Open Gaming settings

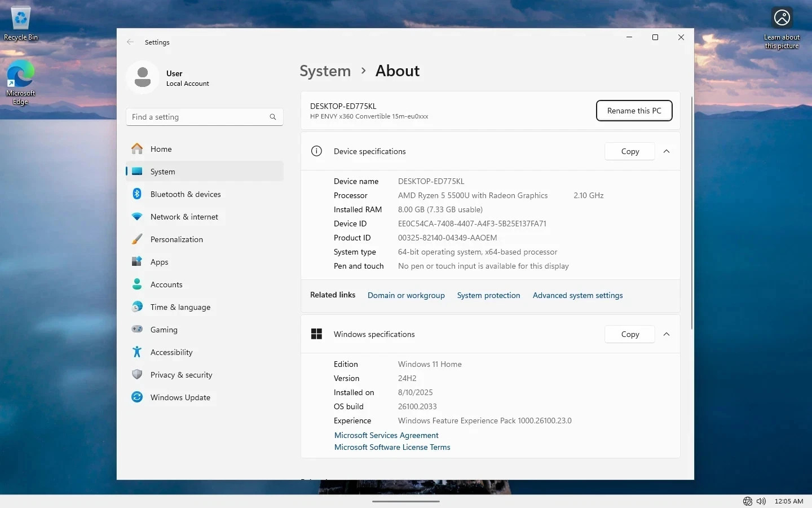coord(205,330)
